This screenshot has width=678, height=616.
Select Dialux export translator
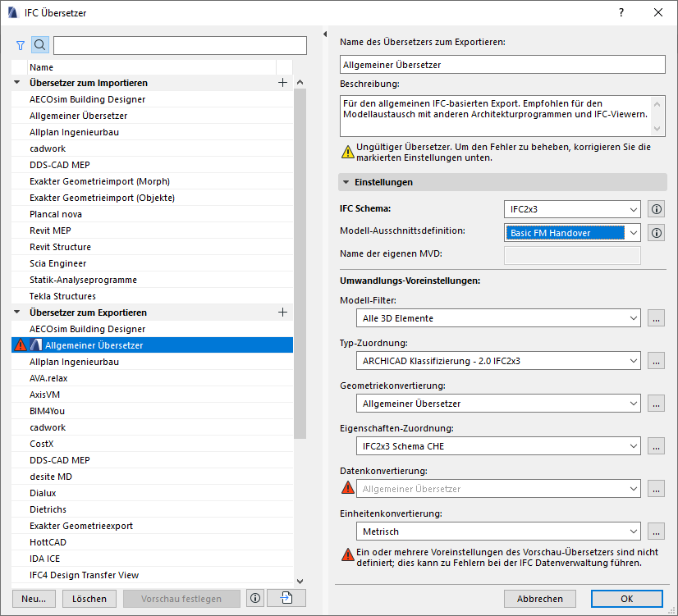pos(152,493)
